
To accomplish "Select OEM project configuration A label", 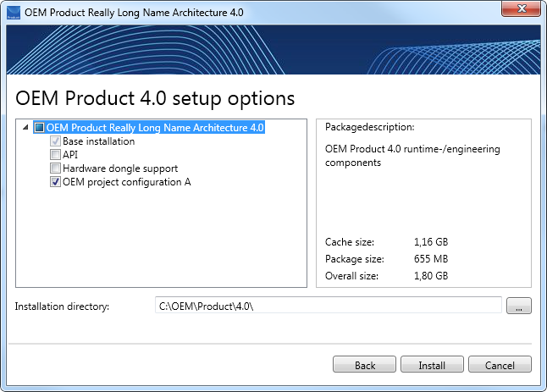I will tap(127, 182).
